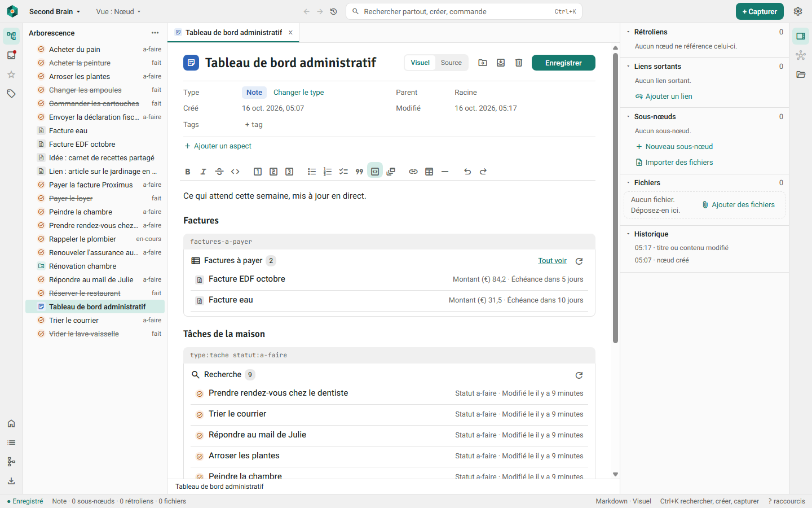This screenshot has width=812, height=508.
Task: Click the editor vertical scrollbar thumb
Action: [x=615, y=198]
